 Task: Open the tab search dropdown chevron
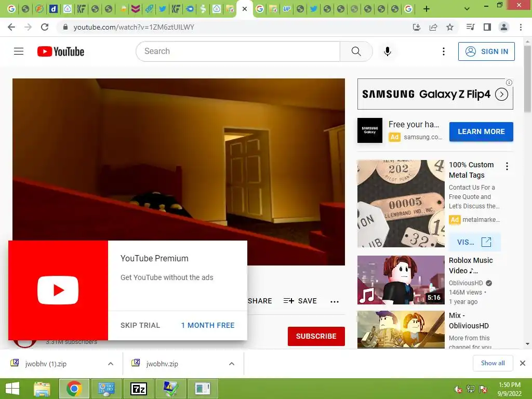[x=467, y=9]
